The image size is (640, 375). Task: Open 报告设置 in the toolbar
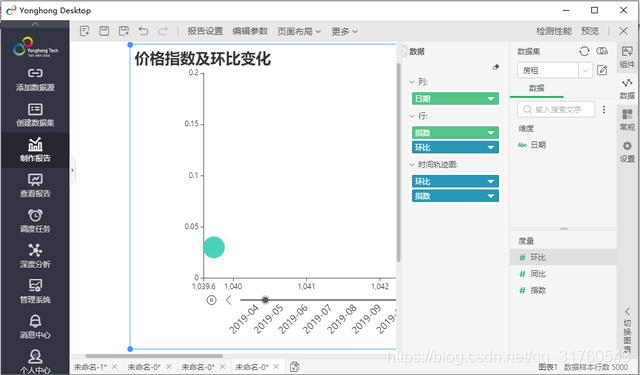point(205,31)
